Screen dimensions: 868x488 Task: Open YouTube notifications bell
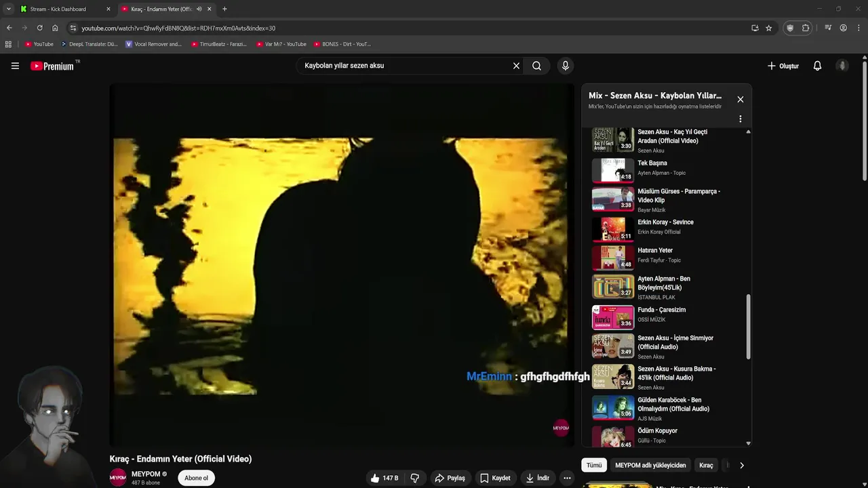click(817, 66)
